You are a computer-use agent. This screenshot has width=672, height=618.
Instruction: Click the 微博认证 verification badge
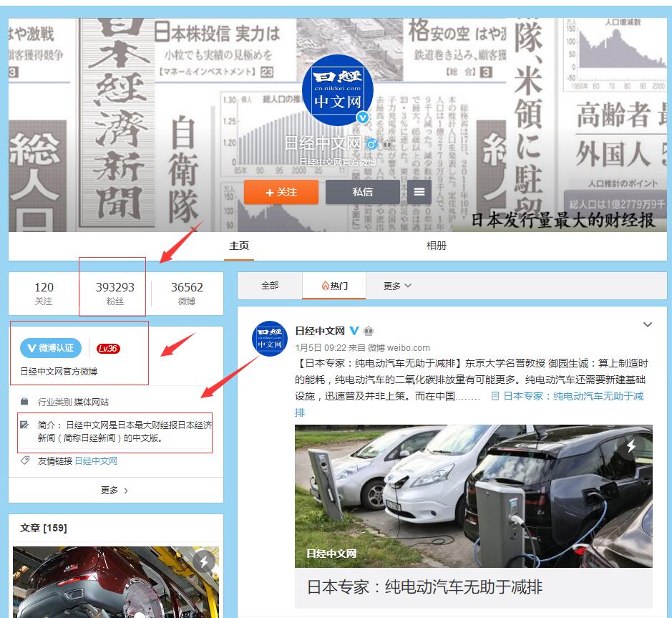coord(51,348)
